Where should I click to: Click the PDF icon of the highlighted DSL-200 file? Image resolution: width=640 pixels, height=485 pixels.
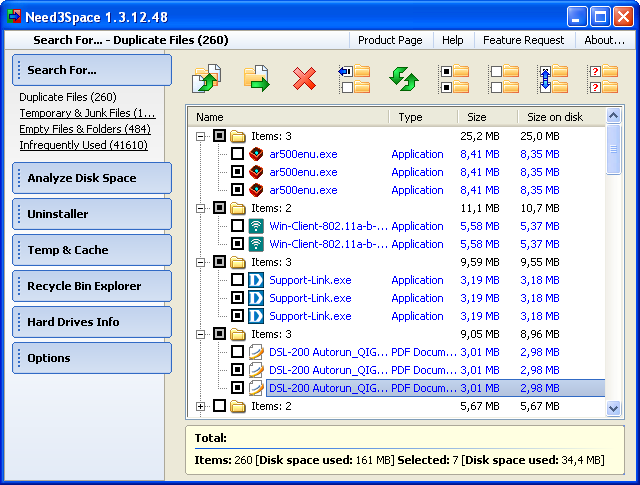(256, 388)
